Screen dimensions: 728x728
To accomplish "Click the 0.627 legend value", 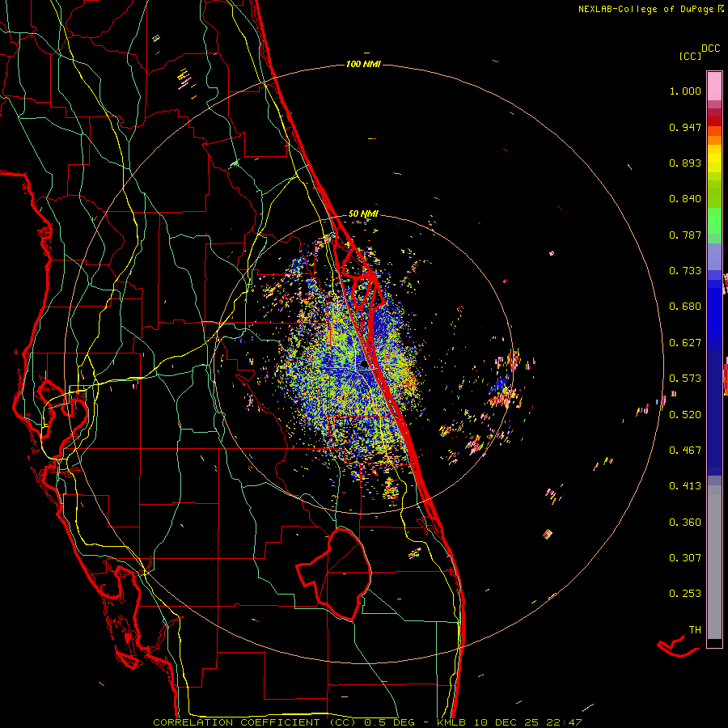I will [685, 343].
